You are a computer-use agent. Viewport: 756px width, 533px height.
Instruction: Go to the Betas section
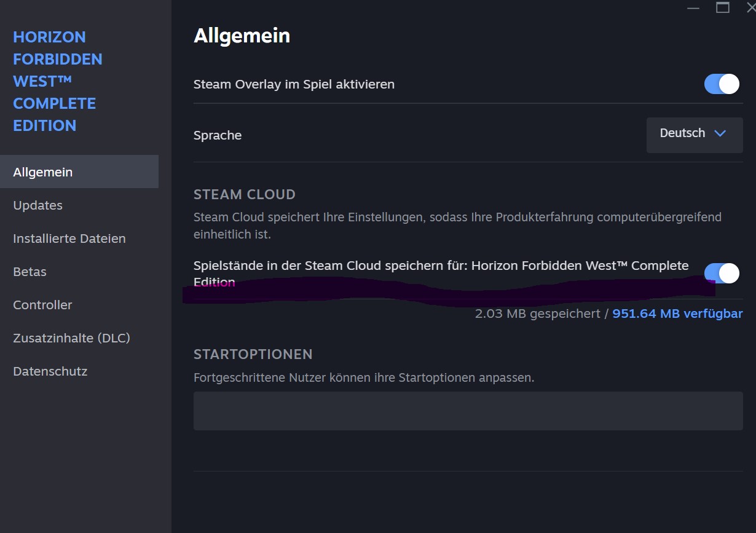point(30,272)
